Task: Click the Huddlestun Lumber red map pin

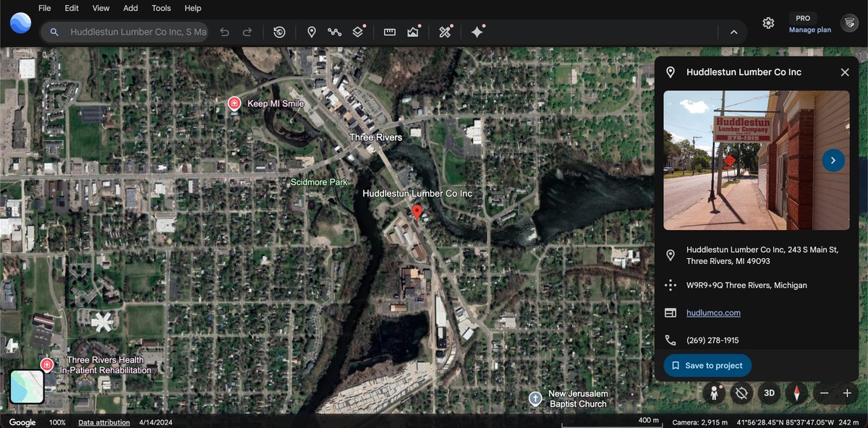Action: click(417, 212)
